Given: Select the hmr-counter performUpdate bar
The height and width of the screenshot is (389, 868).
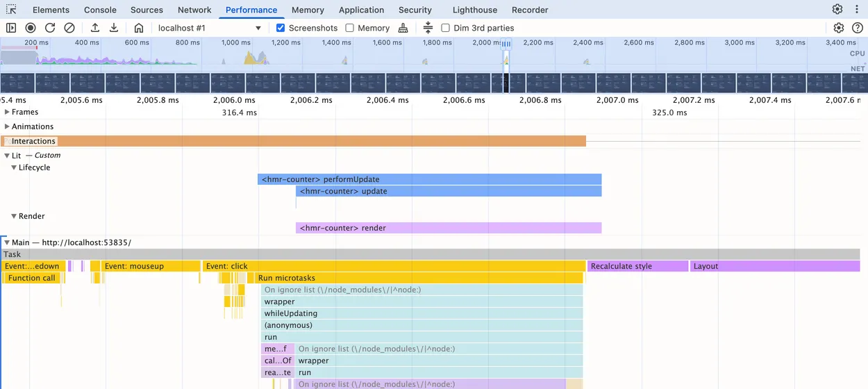Looking at the screenshot, I should 429,179.
